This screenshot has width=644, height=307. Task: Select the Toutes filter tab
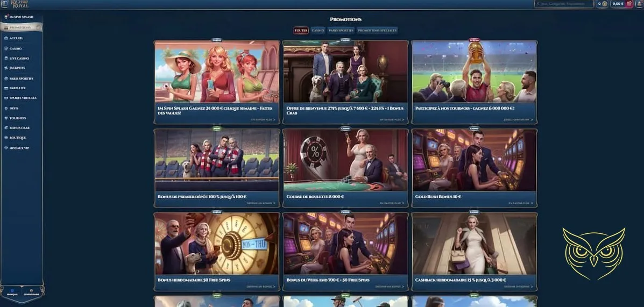click(x=301, y=31)
